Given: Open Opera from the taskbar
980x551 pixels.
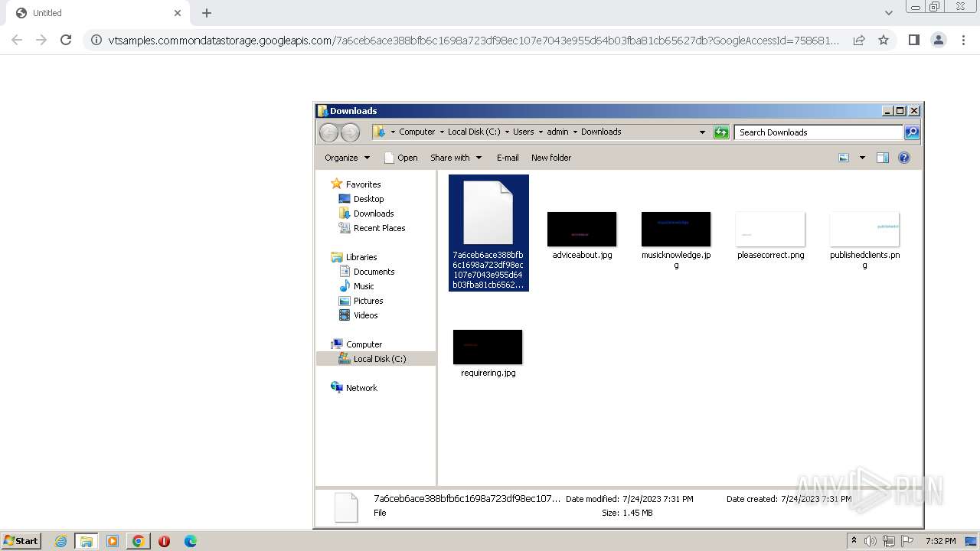Looking at the screenshot, I should coord(164,541).
